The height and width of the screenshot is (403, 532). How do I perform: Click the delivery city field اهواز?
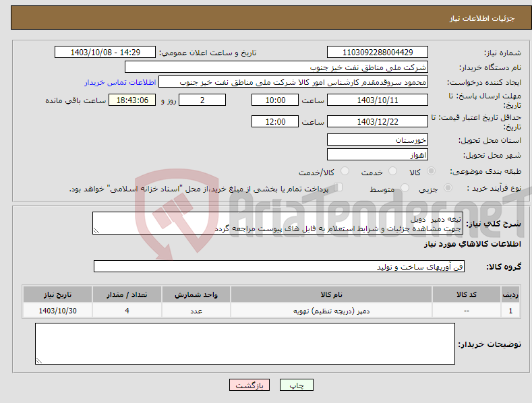click(378, 155)
